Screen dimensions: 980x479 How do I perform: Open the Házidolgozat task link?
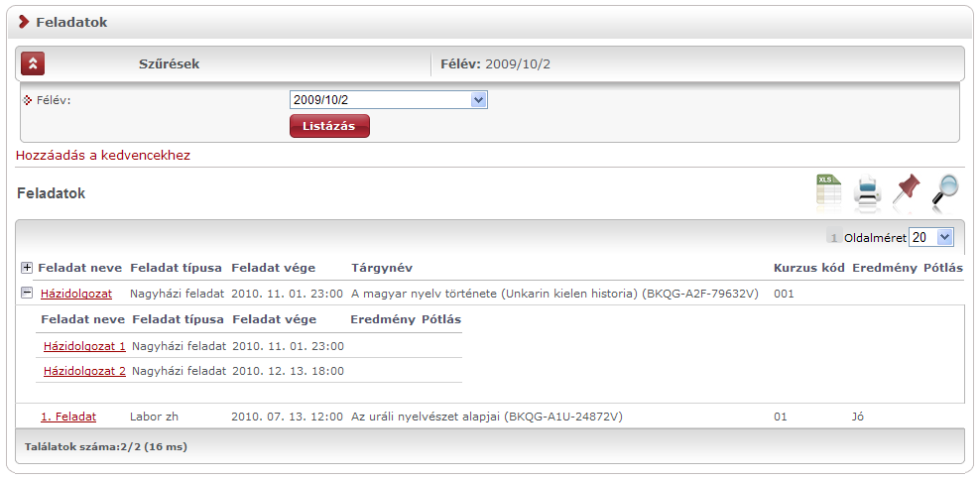tap(76, 293)
